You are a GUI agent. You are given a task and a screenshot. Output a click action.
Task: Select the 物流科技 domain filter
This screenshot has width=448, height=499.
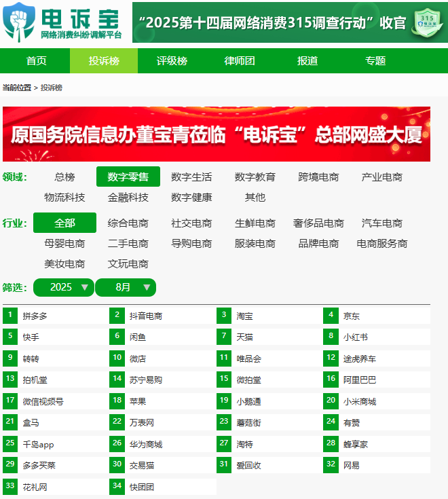[x=64, y=198]
